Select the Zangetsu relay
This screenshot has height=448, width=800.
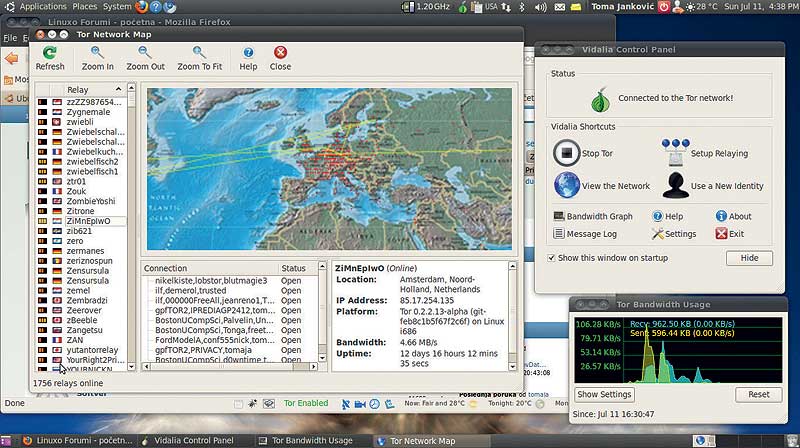point(85,330)
